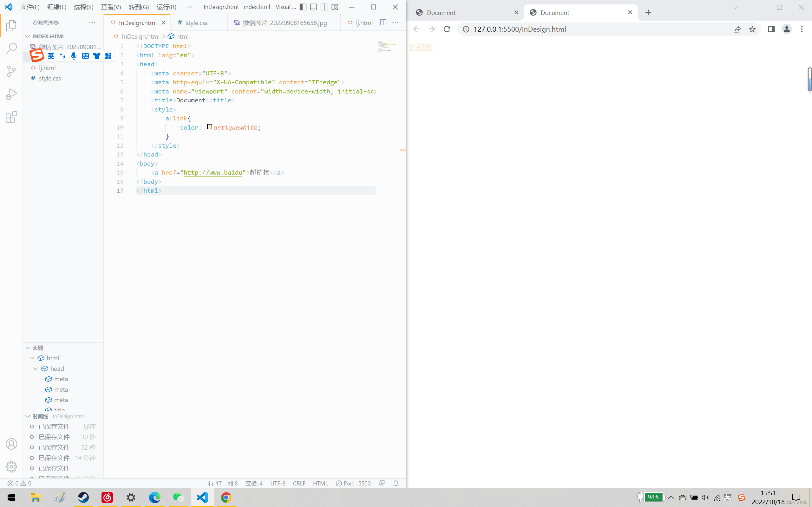
Task: Click the notifications bell in status bar
Action: pos(396,483)
